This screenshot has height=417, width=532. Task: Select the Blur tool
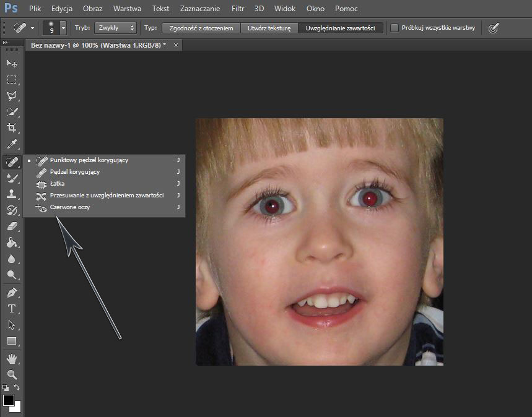(x=12, y=259)
